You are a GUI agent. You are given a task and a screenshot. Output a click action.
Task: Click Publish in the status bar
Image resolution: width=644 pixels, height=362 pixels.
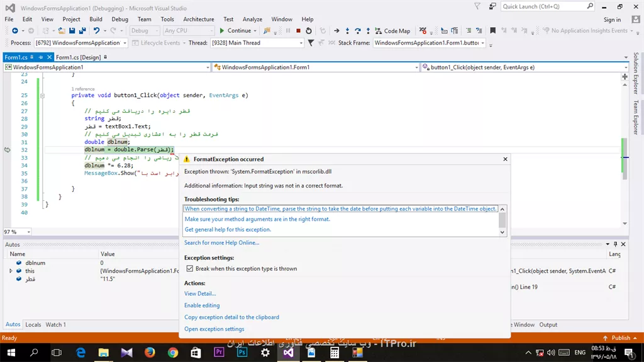[x=621, y=337]
